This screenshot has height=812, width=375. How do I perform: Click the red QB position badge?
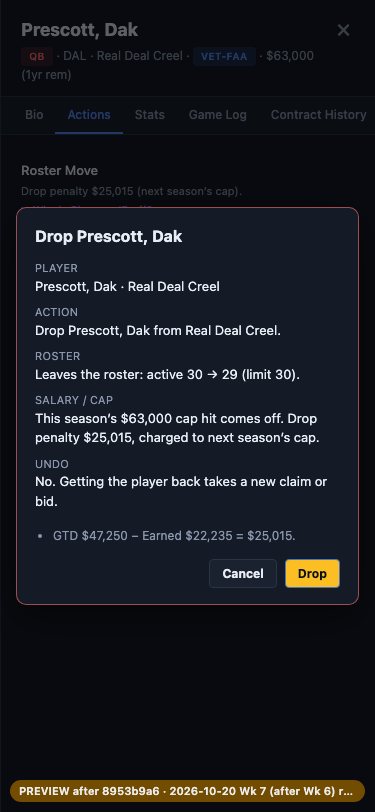(37, 56)
